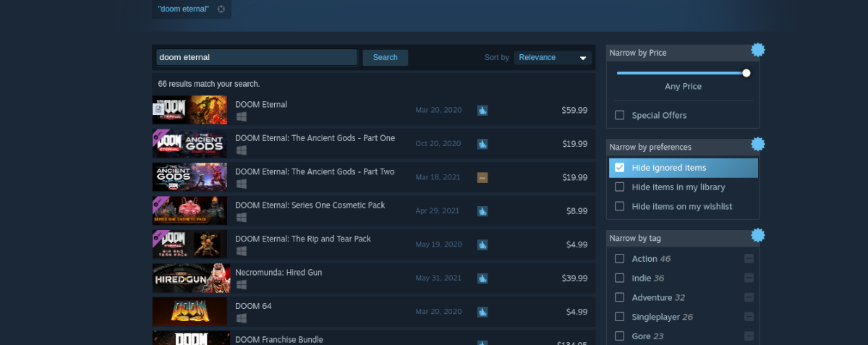Open The Ancient Gods Part One thumbnail
868x345 pixels.
coord(190,143)
